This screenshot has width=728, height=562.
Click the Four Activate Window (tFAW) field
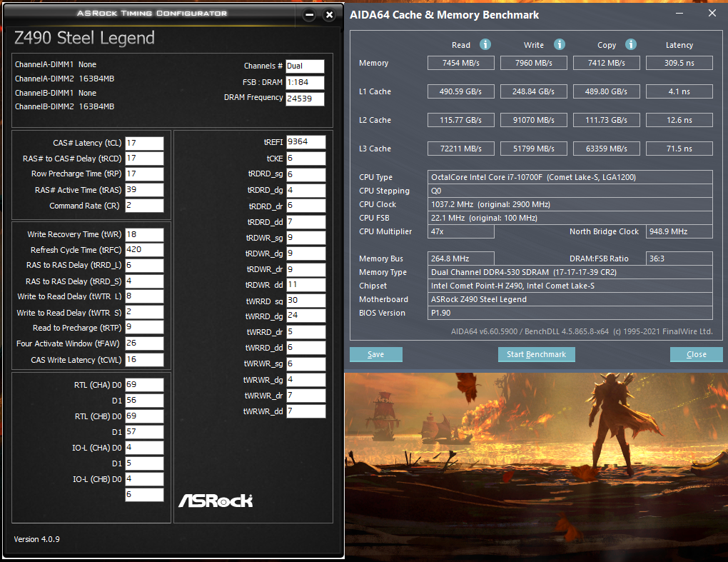[144, 343]
